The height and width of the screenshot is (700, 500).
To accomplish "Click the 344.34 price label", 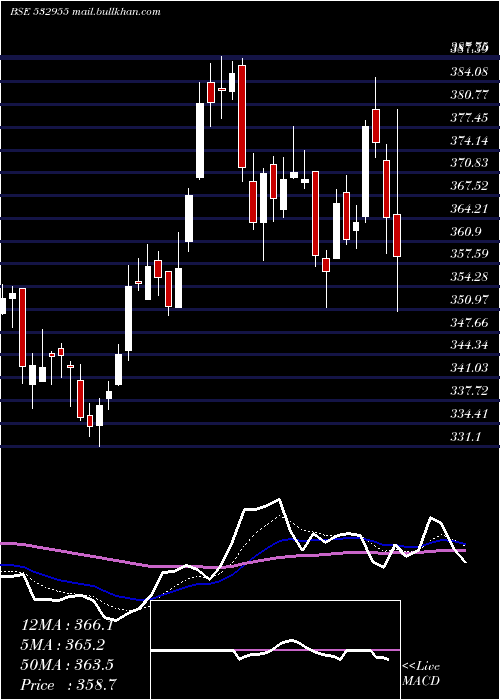I will click(469, 345).
